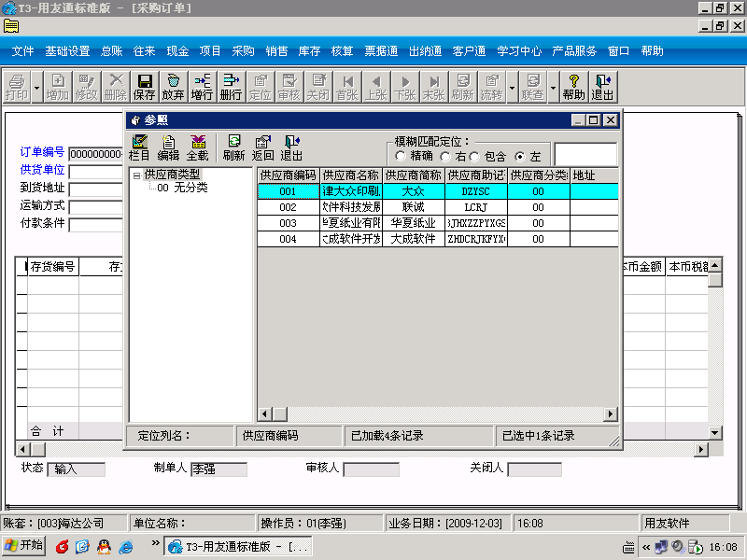Click the QQ penguin quick launch icon
This screenshot has height=560, width=747.
(x=104, y=547)
